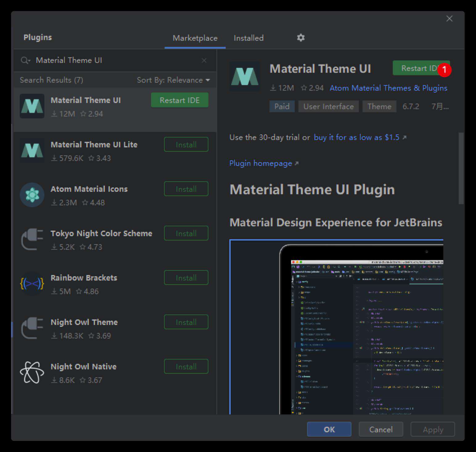The height and width of the screenshot is (452, 476).
Task: Open the plugin settings gear icon
Action: tap(301, 38)
